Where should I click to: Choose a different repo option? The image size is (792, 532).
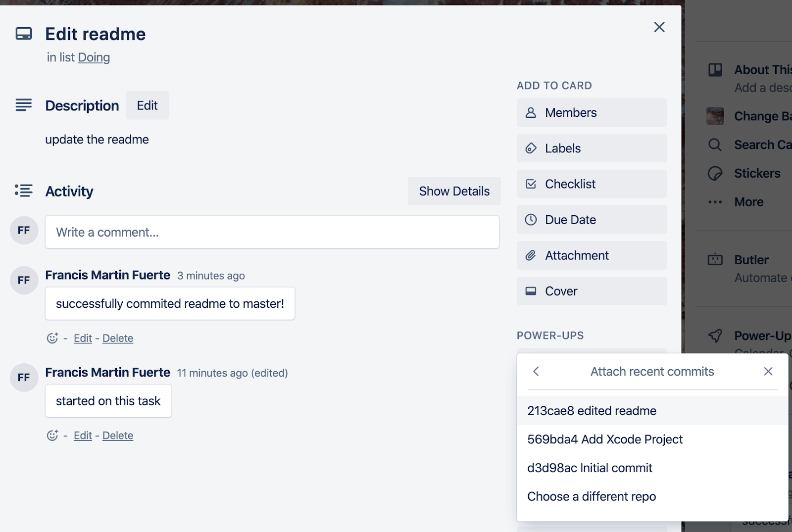click(x=592, y=497)
